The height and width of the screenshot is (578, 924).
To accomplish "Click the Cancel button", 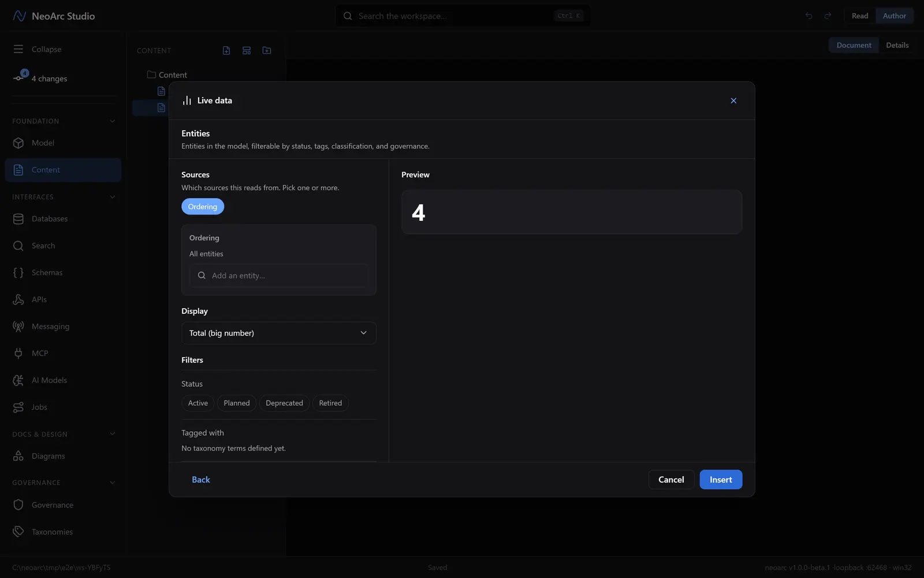I will (x=671, y=480).
